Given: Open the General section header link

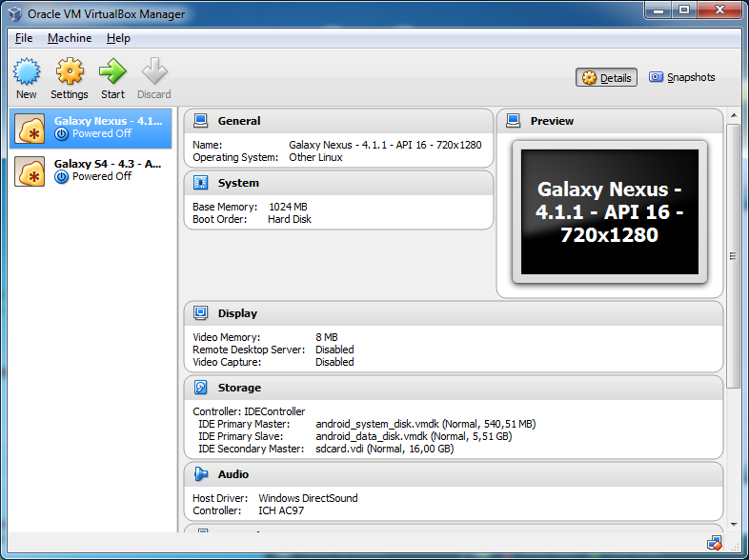Looking at the screenshot, I should [x=239, y=121].
